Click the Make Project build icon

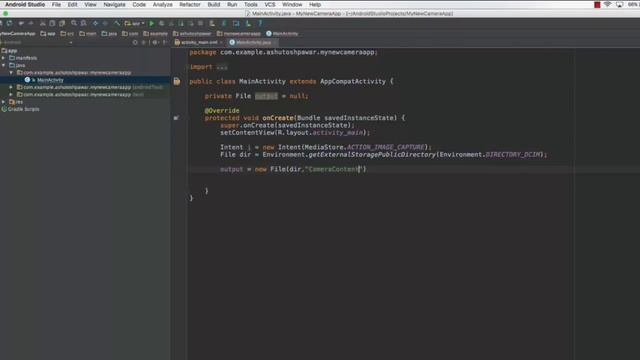(x=117, y=23)
